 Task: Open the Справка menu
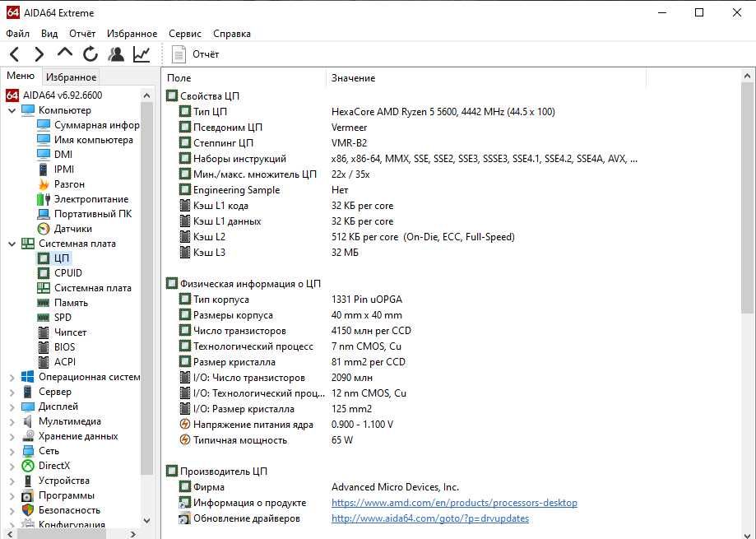[232, 34]
